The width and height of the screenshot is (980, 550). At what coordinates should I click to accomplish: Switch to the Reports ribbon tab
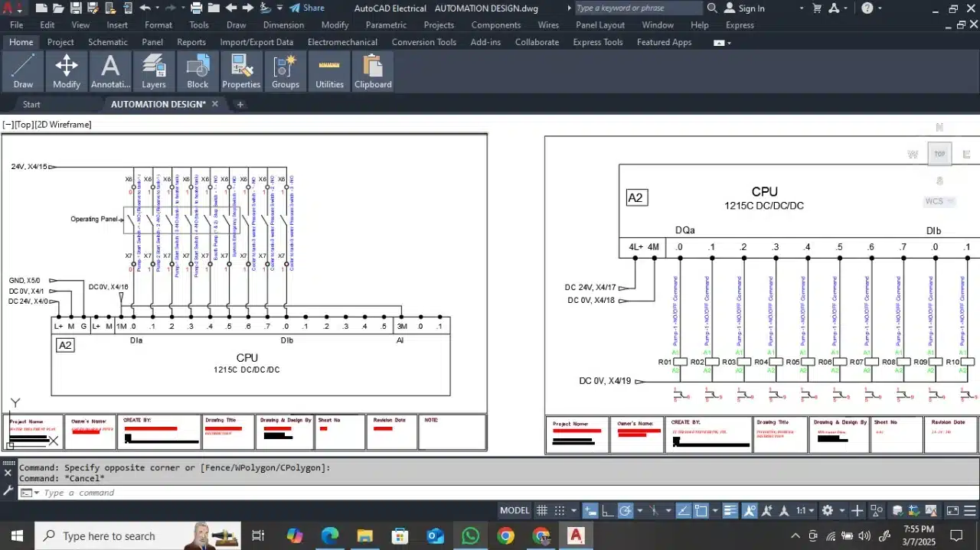[x=191, y=42]
